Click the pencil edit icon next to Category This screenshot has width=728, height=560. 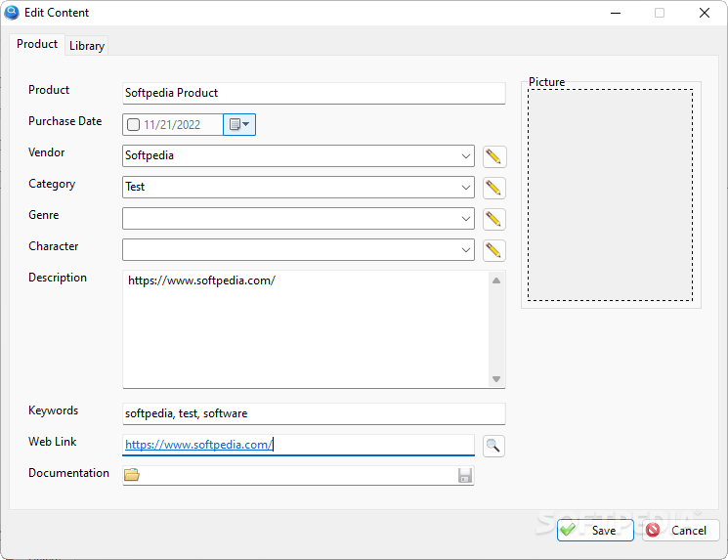(x=494, y=188)
